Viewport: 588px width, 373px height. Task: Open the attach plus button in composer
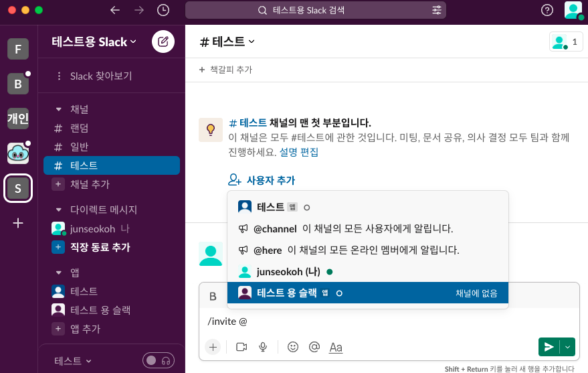[x=213, y=347]
